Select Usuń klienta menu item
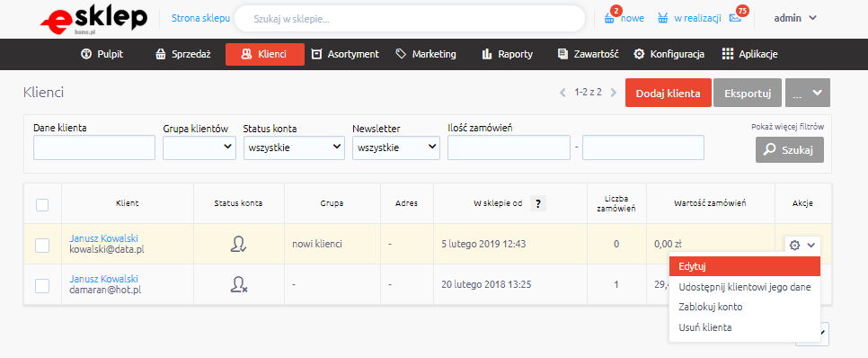The height and width of the screenshot is (358, 868). point(745,327)
